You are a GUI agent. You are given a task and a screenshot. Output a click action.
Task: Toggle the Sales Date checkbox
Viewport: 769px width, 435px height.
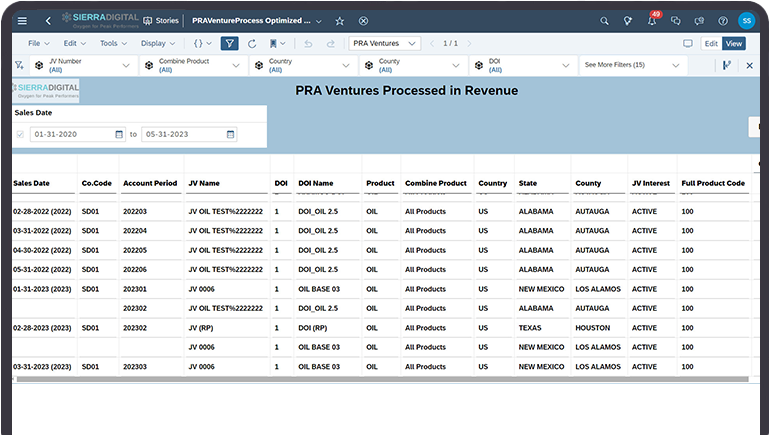click(x=20, y=134)
